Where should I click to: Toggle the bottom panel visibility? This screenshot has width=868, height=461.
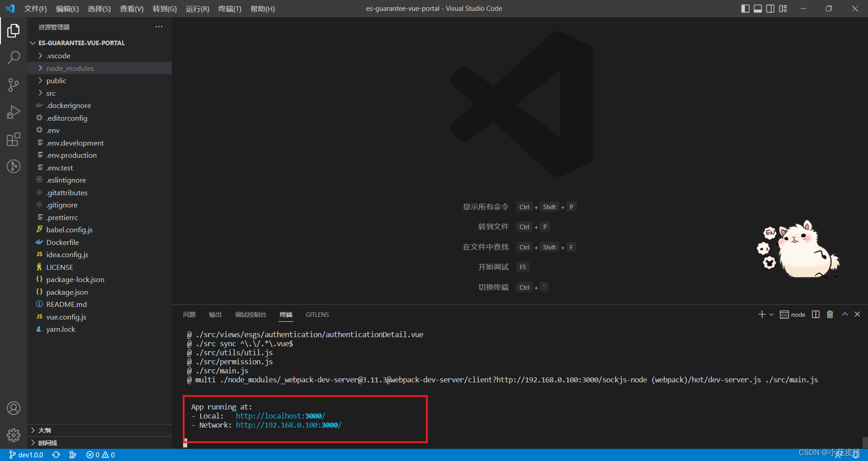click(x=757, y=8)
